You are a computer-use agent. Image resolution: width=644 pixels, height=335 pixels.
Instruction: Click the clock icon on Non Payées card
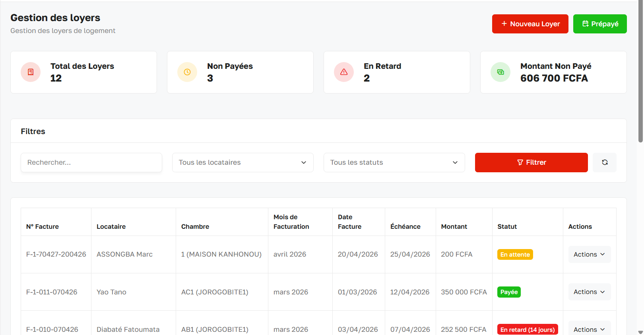pos(187,72)
